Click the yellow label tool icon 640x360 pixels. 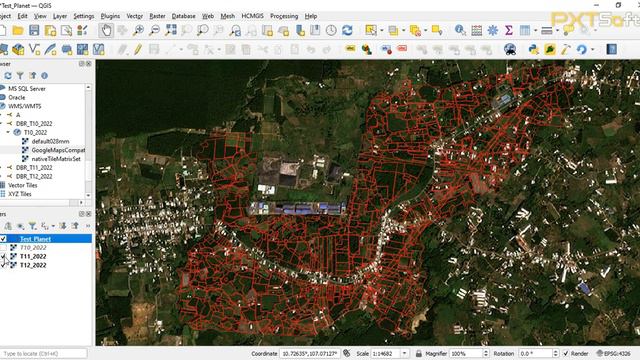350,49
